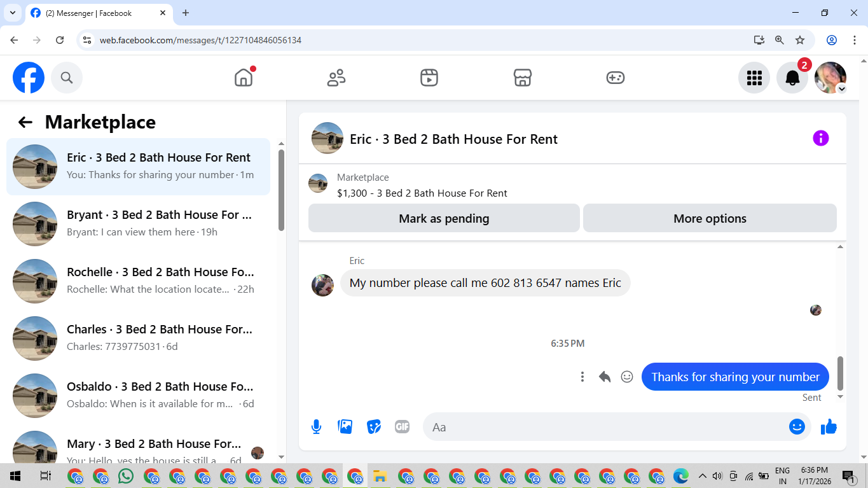Open the apps grid menu icon
Viewport: 868px width, 488px height.
[x=754, y=78]
